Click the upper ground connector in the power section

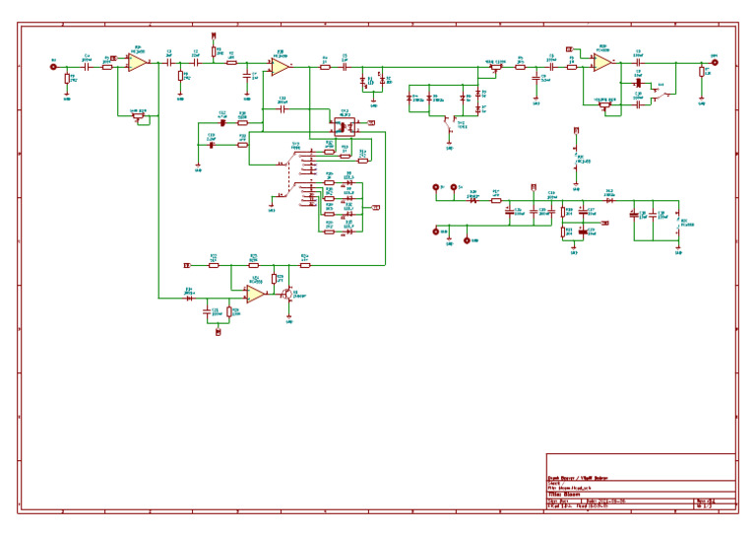[x=436, y=232]
